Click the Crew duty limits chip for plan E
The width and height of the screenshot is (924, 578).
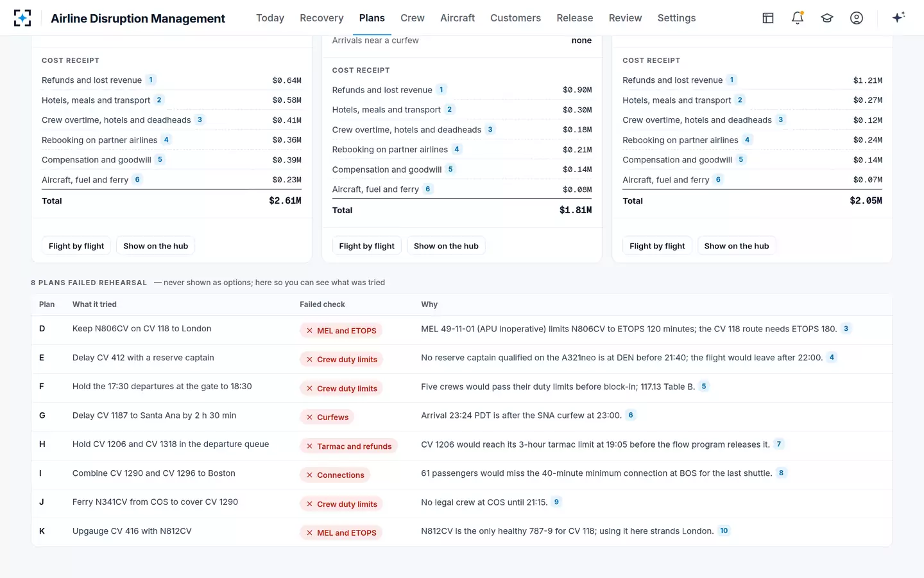click(x=341, y=360)
